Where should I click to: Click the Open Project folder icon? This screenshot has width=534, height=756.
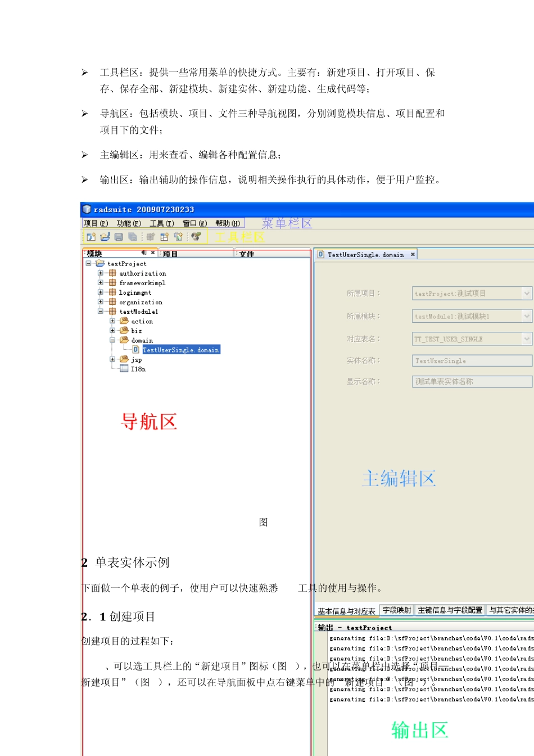point(105,237)
